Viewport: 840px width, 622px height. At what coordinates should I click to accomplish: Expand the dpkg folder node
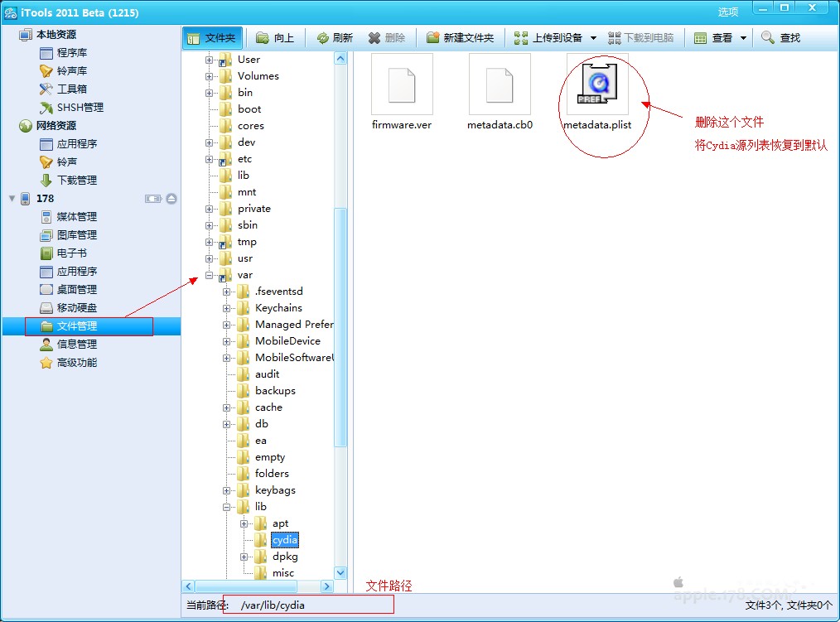coord(244,557)
